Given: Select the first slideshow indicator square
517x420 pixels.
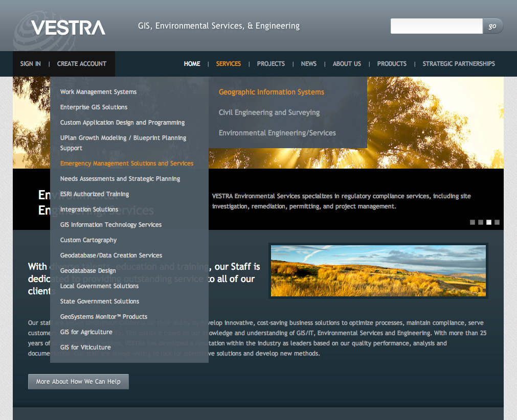Looking at the screenshot, I should pyautogui.click(x=473, y=222).
